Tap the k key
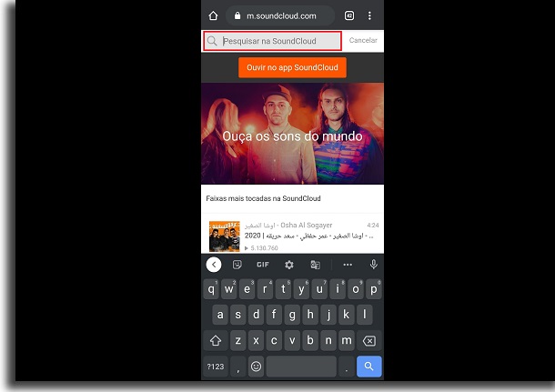This screenshot has width=555, height=392. coord(347,315)
